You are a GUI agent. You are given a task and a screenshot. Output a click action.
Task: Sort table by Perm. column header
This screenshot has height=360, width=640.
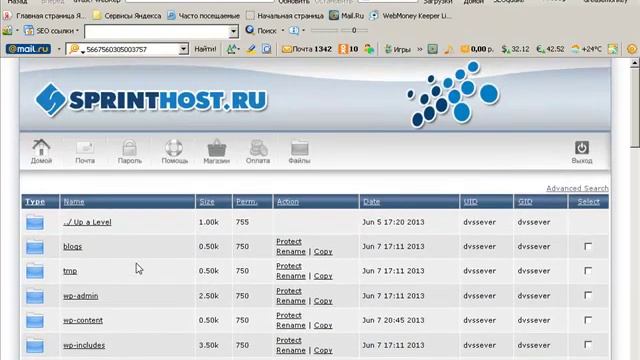click(x=247, y=202)
